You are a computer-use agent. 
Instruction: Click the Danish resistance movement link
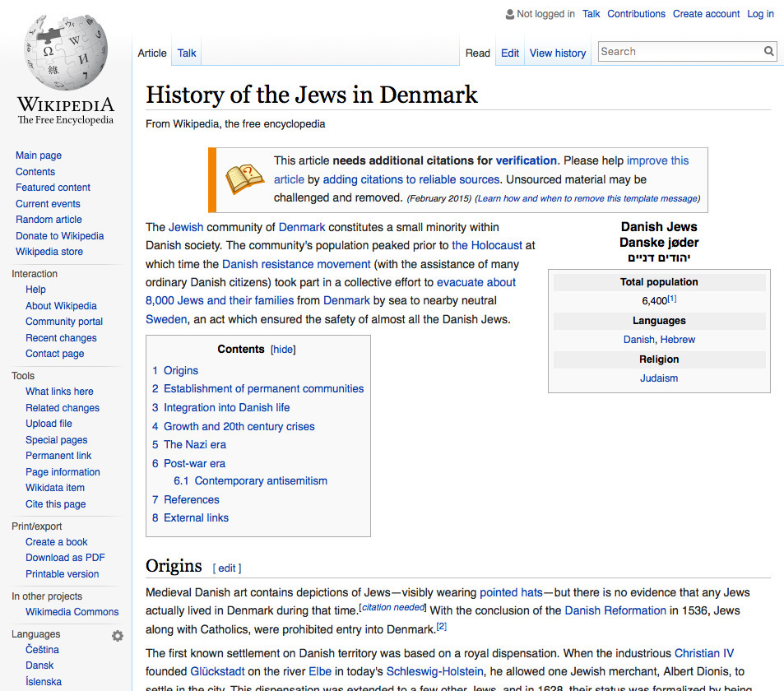(295, 265)
